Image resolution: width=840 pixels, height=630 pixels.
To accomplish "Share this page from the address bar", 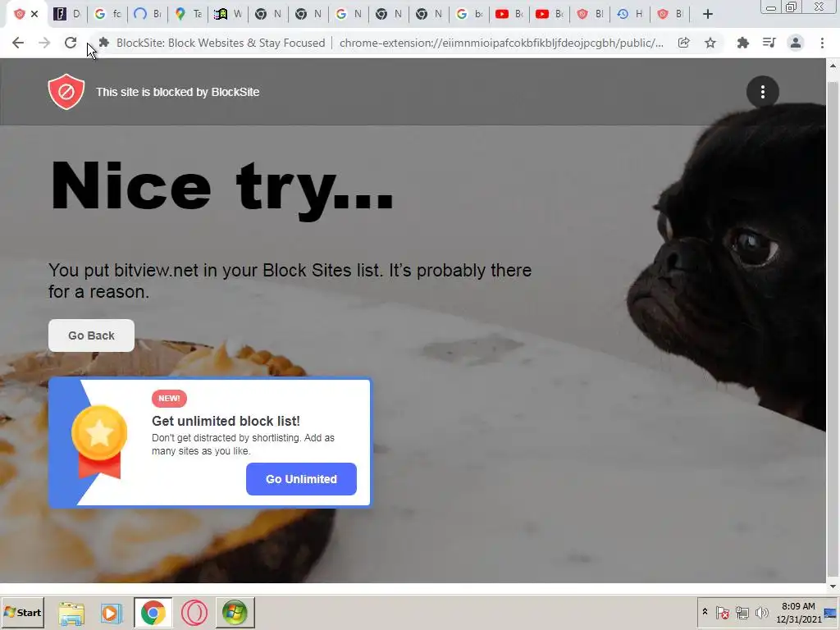I will coord(683,43).
